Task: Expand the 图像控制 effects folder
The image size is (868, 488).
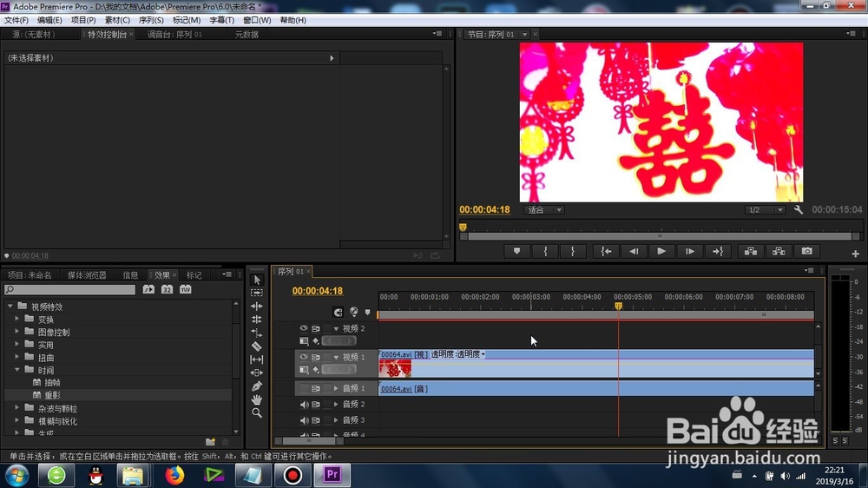Action: pyautogui.click(x=16, y=332)
